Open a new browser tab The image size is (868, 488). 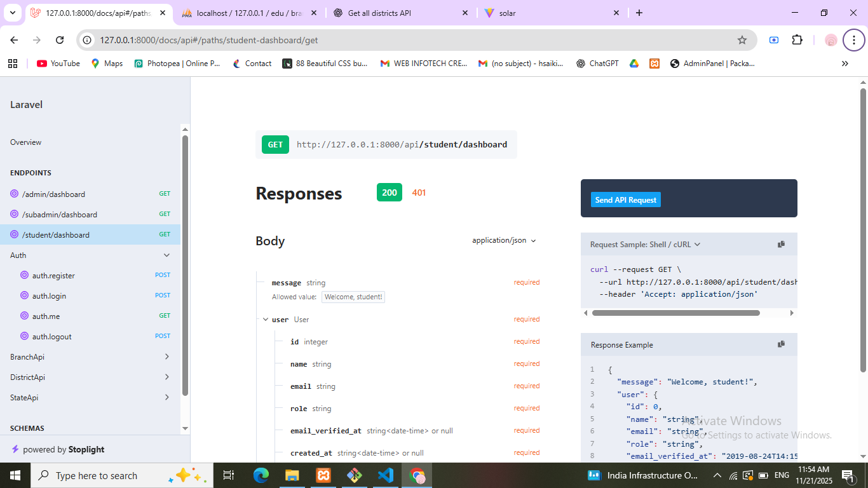point(639,13)
